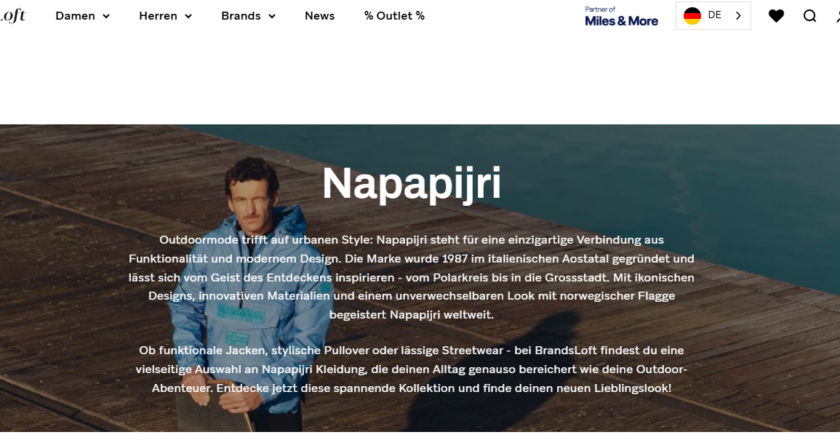
Task: Click the German flag icon
Action: point(692,16)
